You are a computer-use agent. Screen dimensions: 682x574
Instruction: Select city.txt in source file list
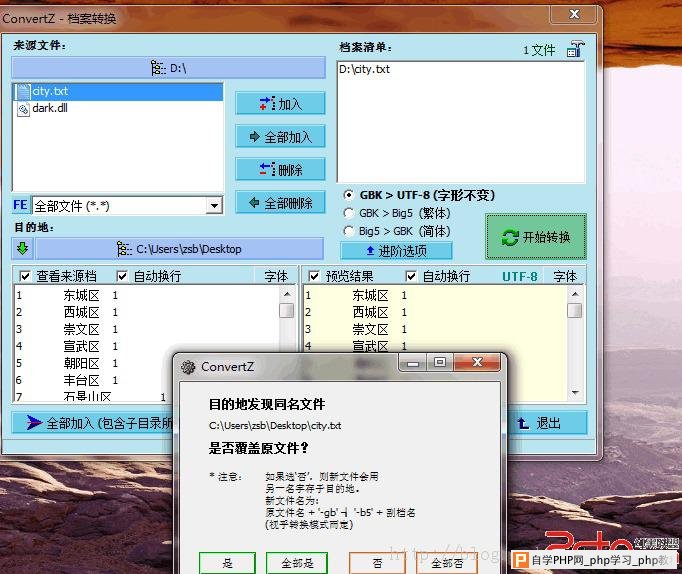coord(117,91)
